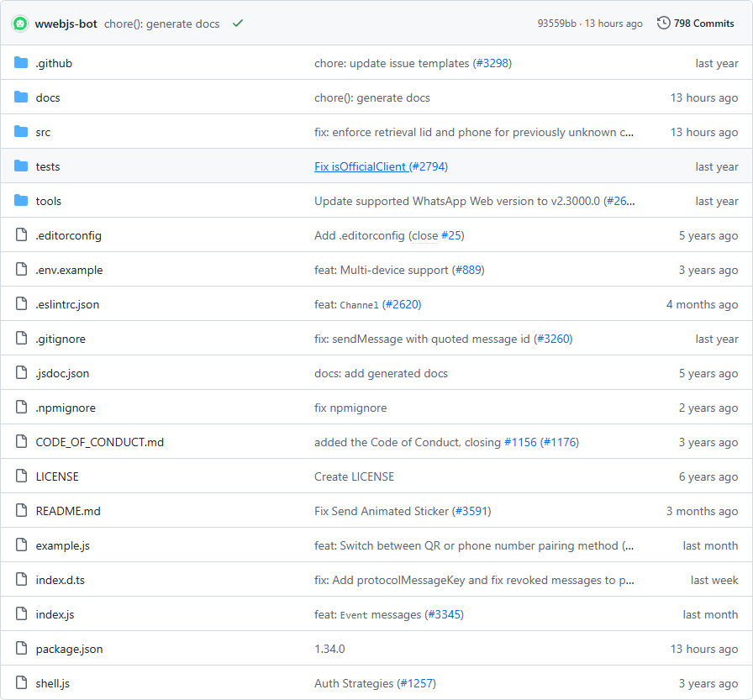This screenshot has width=753, height=700.
Task: Click the package.json file icon
Action: (x=21, y=649)
